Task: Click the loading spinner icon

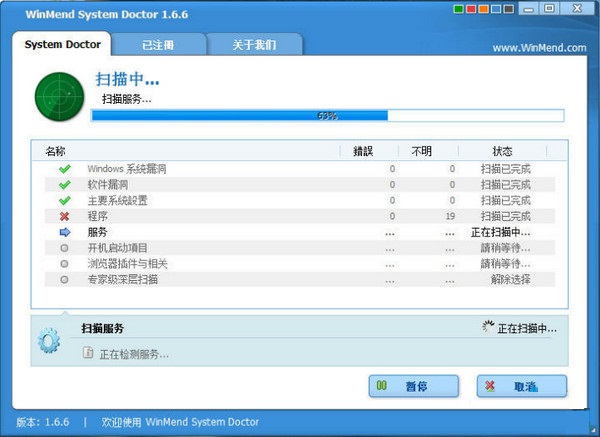Action: point(488,327)
